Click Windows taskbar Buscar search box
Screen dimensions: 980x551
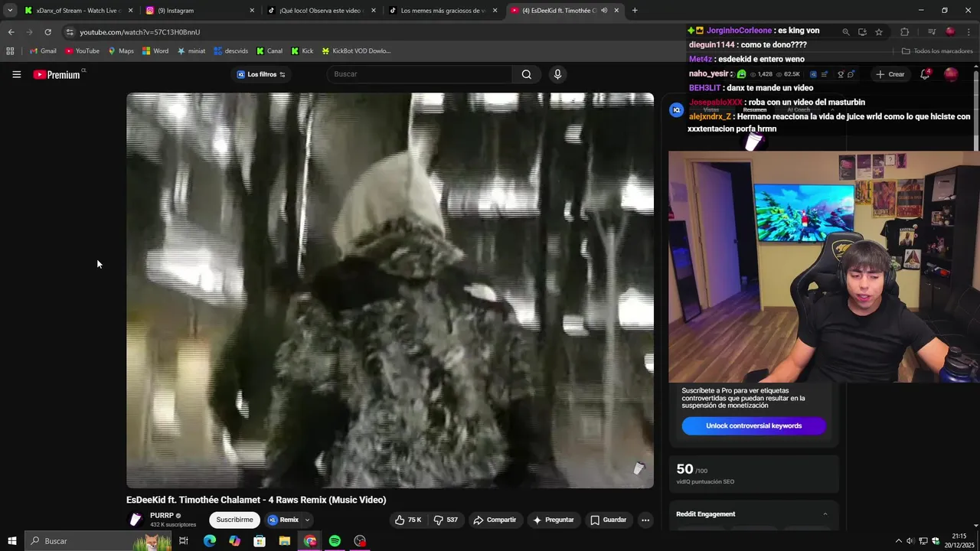[98, 541]
